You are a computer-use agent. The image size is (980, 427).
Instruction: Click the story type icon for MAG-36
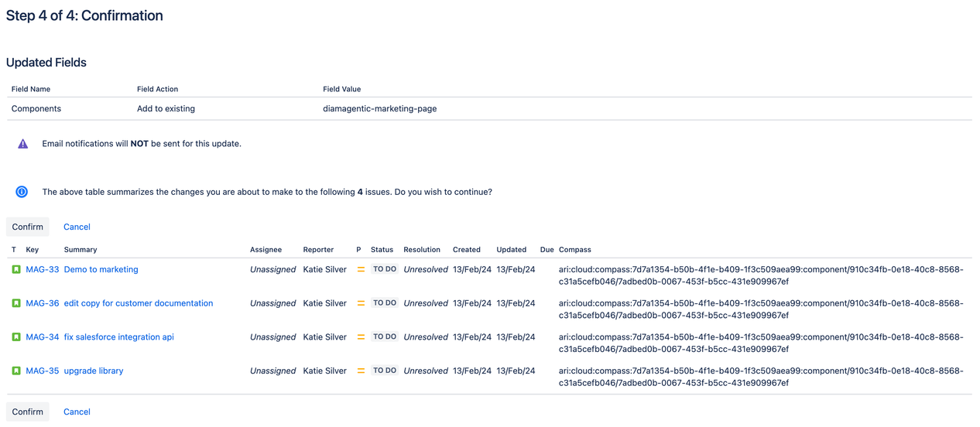(x=16, y=303)
